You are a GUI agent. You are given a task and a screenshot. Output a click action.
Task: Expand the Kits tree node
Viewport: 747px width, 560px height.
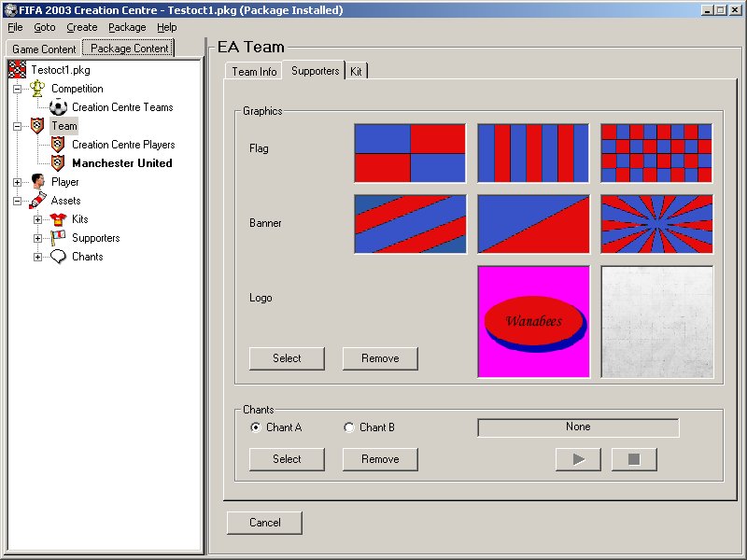click(x=37, y=219)
